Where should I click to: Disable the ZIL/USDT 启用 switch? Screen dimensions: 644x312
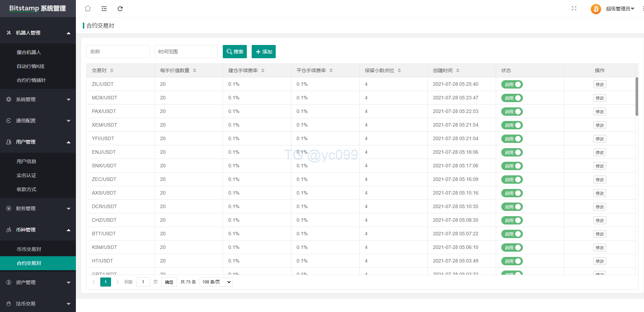click(512, 84)
